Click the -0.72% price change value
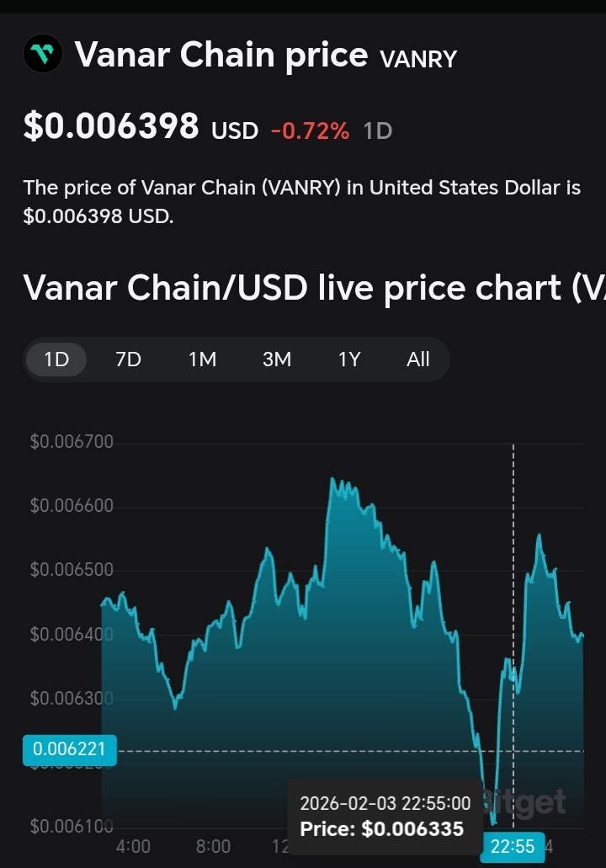Viewport: 606px width, 868px height. pos(310,130)
